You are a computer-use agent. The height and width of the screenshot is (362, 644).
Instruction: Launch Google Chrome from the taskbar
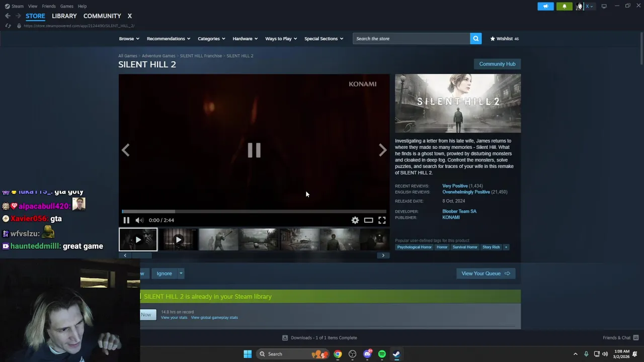pyautogui.click(x=338, y=354)
